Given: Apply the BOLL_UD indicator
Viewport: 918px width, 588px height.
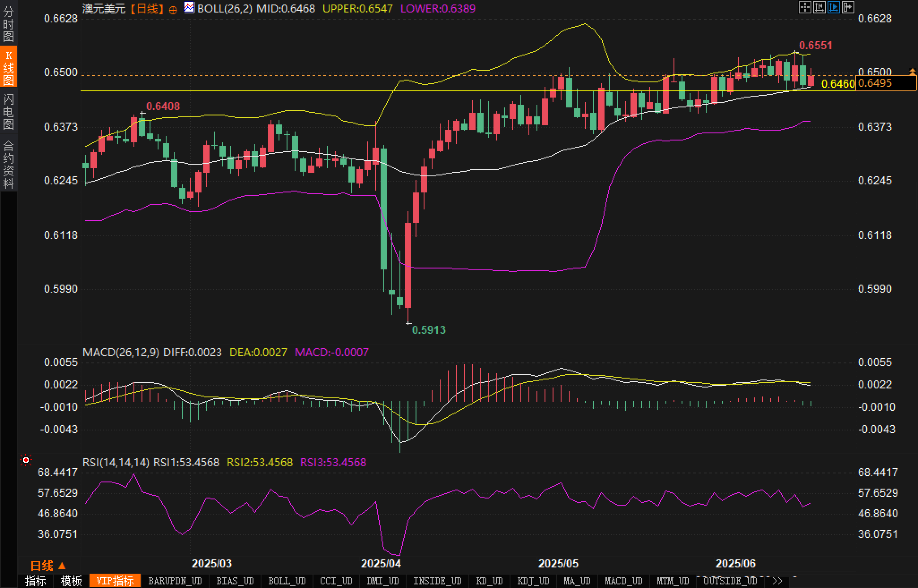Looking at the screenshot, I should [x=287, y=581].
